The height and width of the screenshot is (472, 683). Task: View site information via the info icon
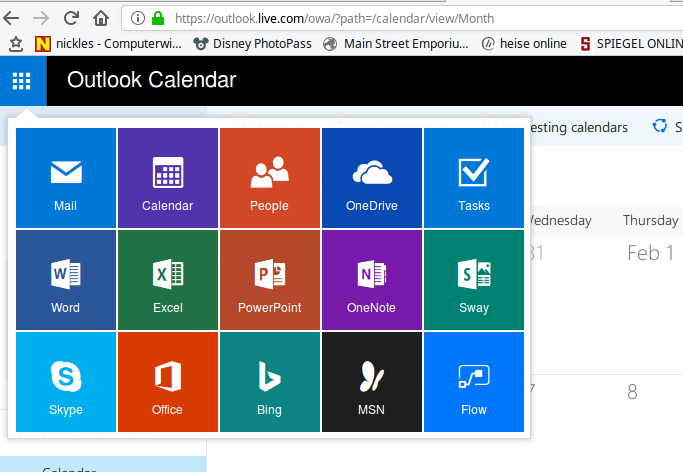(x=138, y=18)
